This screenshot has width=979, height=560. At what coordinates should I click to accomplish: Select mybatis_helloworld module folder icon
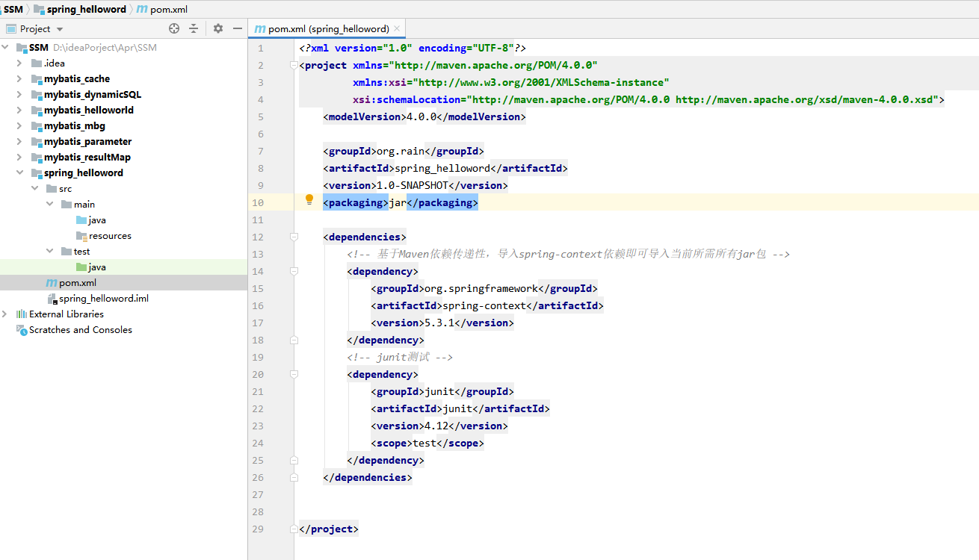click(37, 111)
